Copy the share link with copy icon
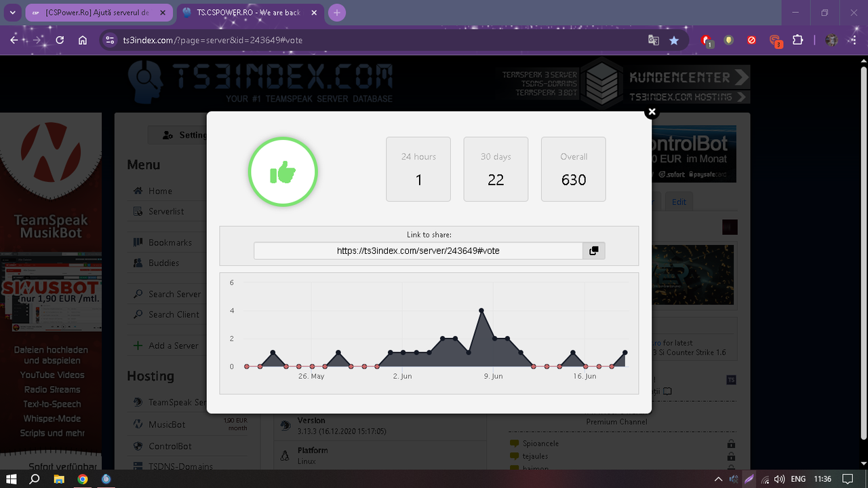 [x=593, y=250]
